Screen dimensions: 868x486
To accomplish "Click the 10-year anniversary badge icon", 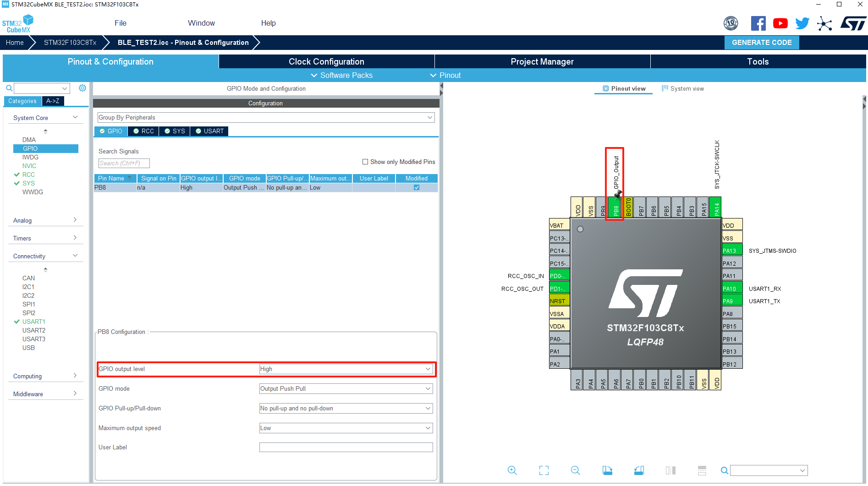I will click(x=731, y=23).
